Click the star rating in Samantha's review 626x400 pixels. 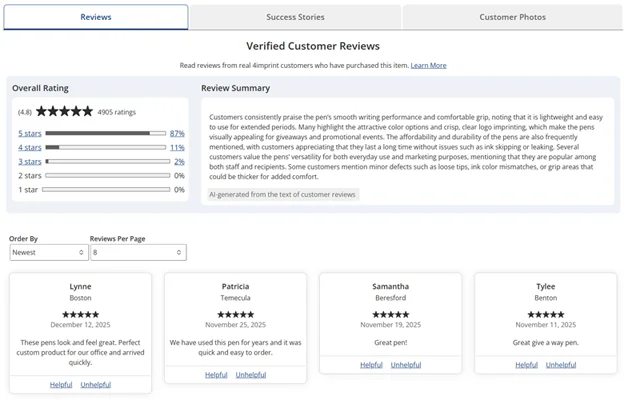tap(391, 315)
